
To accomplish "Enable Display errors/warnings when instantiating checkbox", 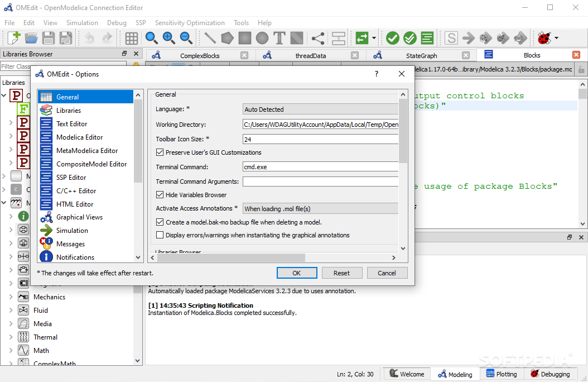I will click(160, 235).
